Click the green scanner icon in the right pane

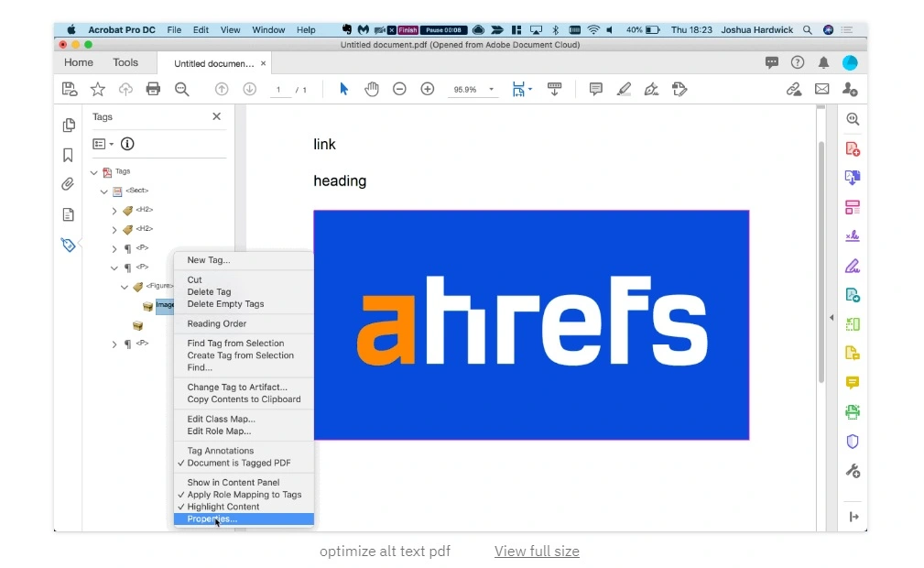pyautogui.click(x=853, y=411)
